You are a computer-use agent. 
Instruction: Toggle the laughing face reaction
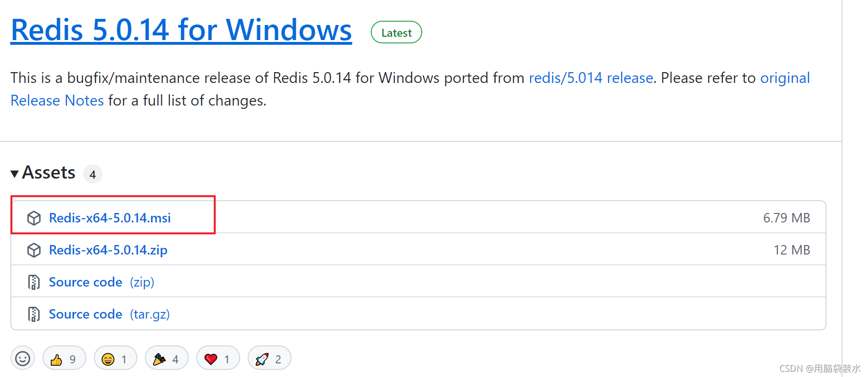pyautogui.click(x=116, y=359)
